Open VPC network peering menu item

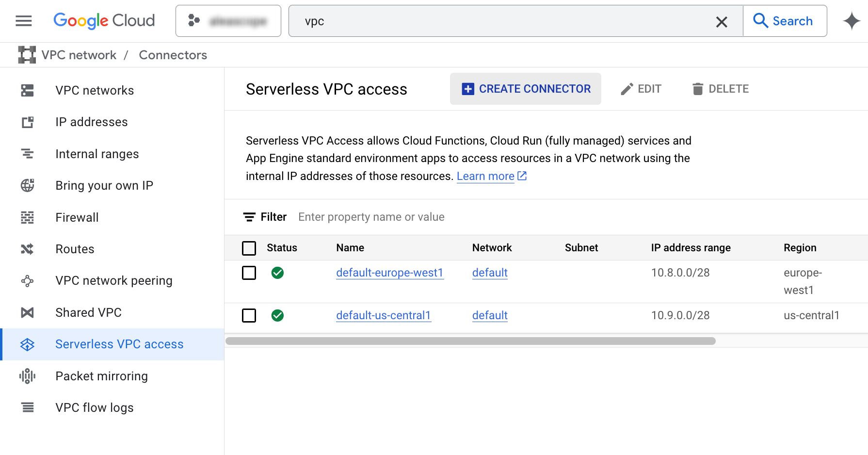pyautogui.click(x=114, y=280)
